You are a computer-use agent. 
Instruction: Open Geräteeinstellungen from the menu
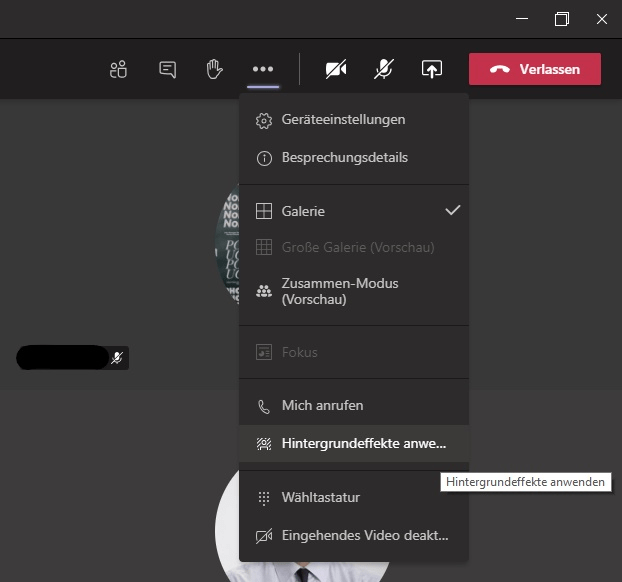354,120
